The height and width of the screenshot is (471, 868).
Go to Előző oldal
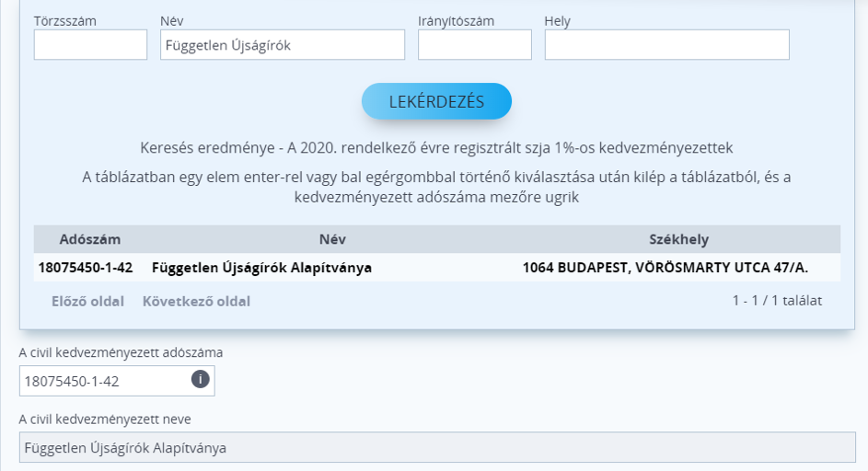click(87, 301)
